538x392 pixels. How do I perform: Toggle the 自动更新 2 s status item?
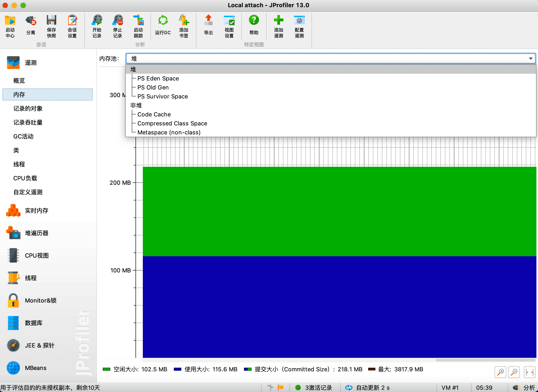tap(368, 388)
